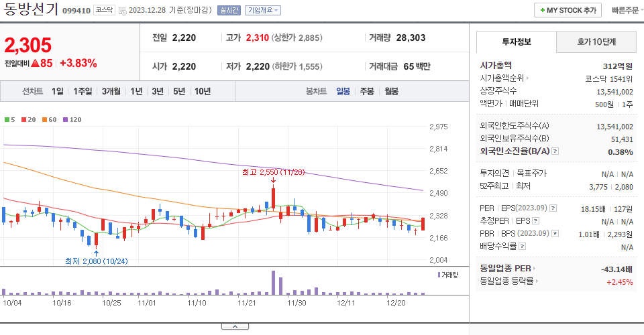Viewport: 644px width, 335px height.
Task: Click the 12/20 date label on the axis
Action: [396, 303]
